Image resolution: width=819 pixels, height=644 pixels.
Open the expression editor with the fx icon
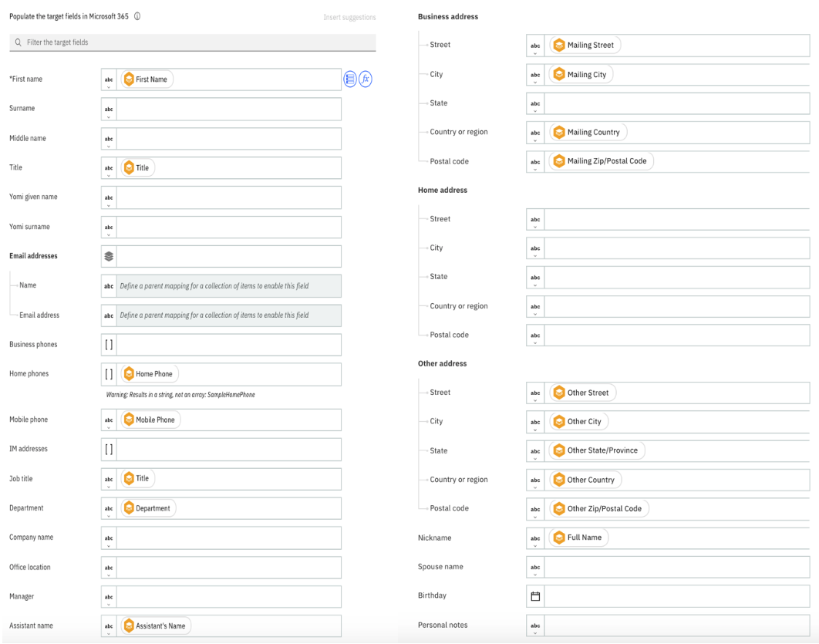[366, 79]
